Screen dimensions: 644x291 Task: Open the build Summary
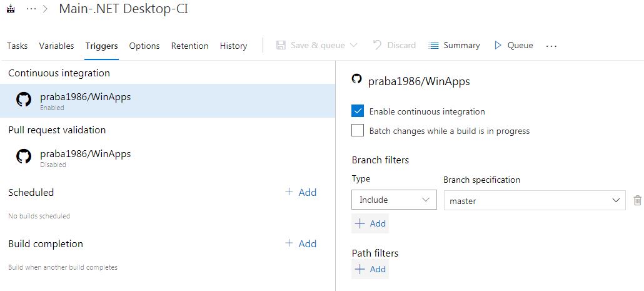click(x=454, y=45)
